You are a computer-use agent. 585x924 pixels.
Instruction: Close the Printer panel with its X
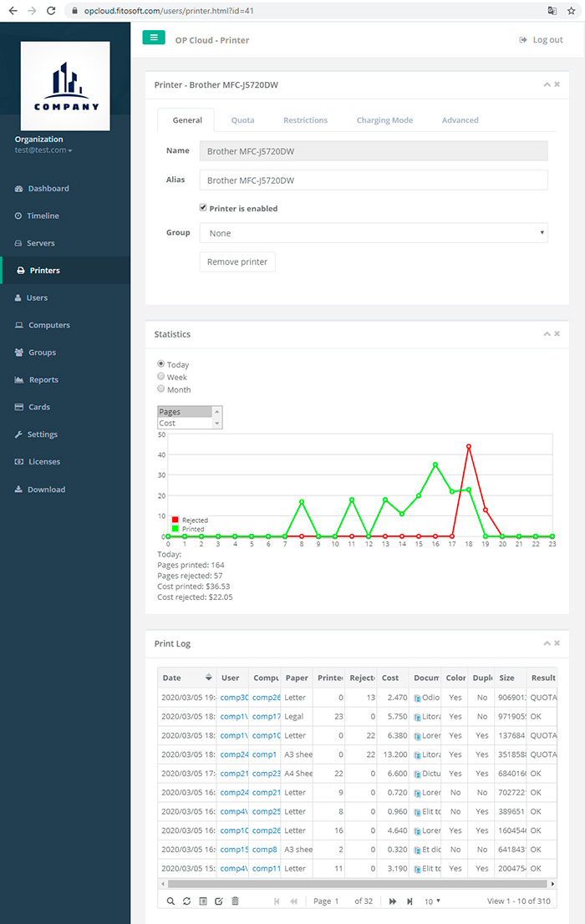[x=557, y=84]
